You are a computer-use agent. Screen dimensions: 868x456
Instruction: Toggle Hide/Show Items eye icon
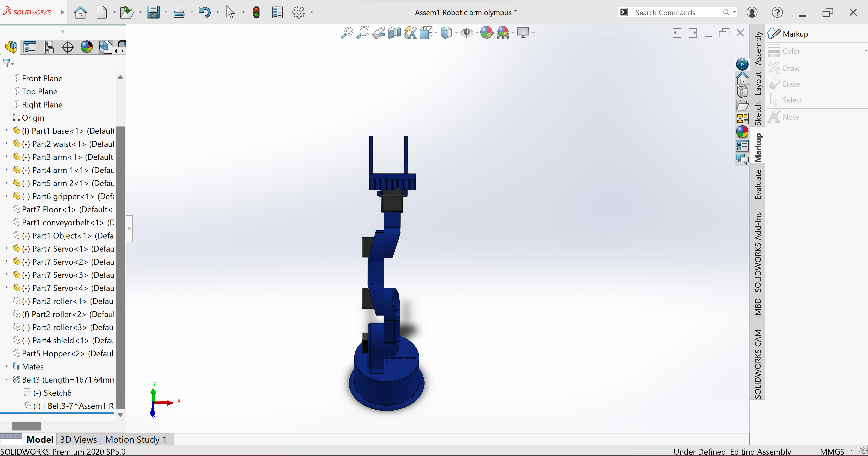(x=467, y=33)
